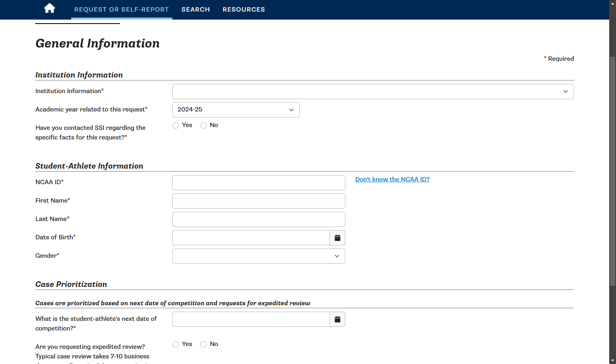This screenshot has width=616, height=364.
Task: Select No for contacted SSI question
Action: pos(203,125)
